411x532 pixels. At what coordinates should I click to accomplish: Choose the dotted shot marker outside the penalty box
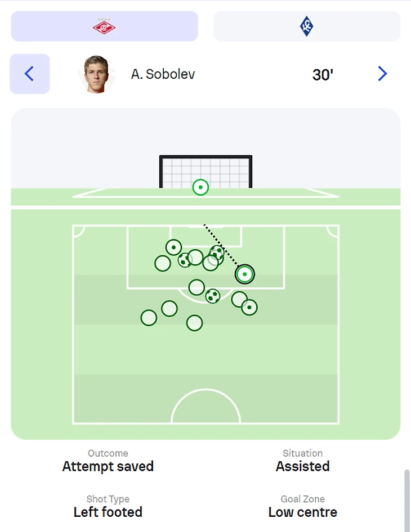coord(249,307)
